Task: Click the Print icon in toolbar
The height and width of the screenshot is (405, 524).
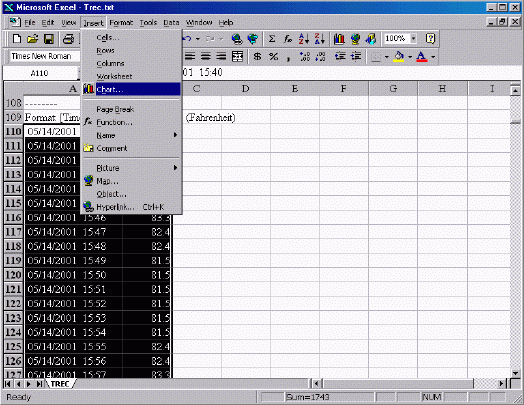Action: click(69, 39)
